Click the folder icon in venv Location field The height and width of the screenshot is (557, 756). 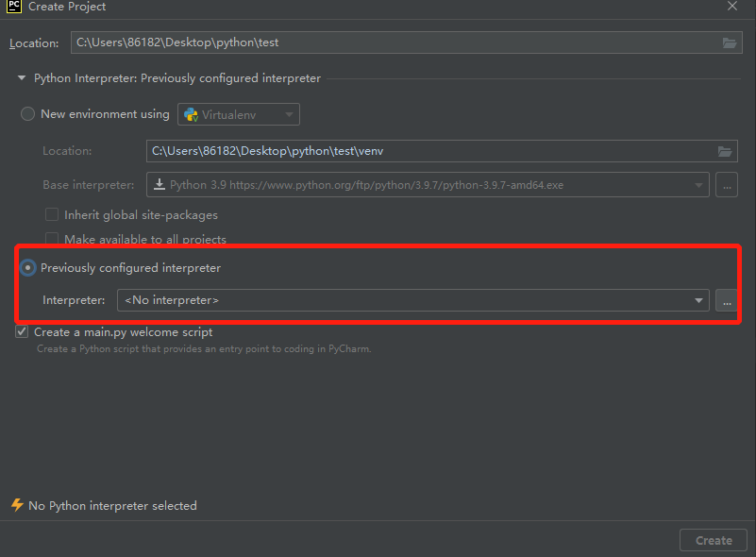[725, 151]
